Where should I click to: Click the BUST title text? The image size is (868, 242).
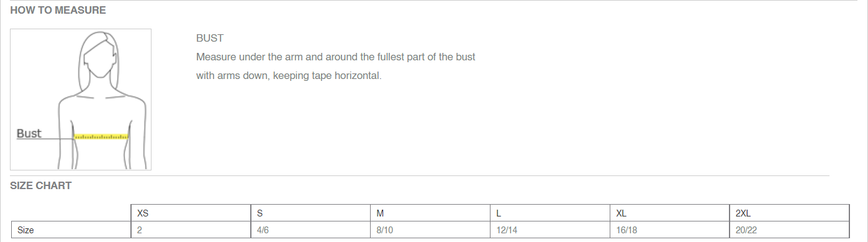pyautogui.click(x=210, y=38)
